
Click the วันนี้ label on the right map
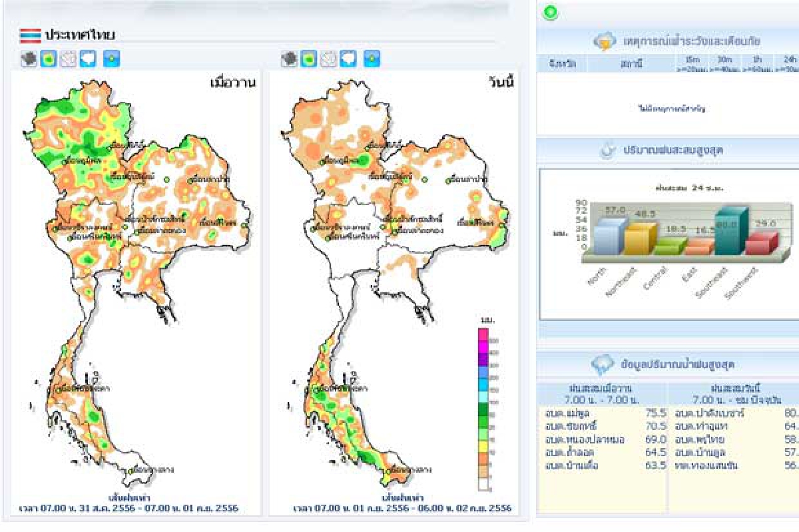pyautogui.click(x=501, y=83)
